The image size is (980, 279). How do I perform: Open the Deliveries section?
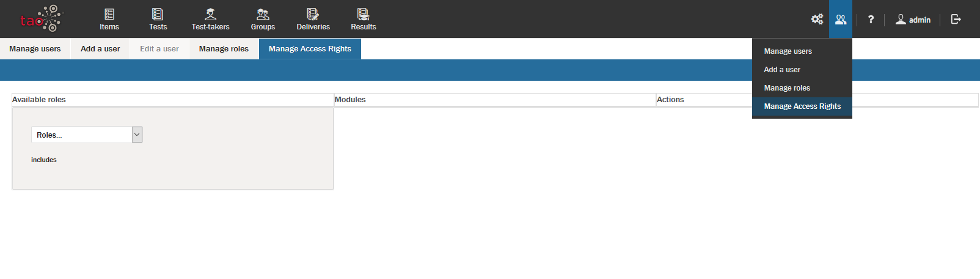click(x=313, y=19)
